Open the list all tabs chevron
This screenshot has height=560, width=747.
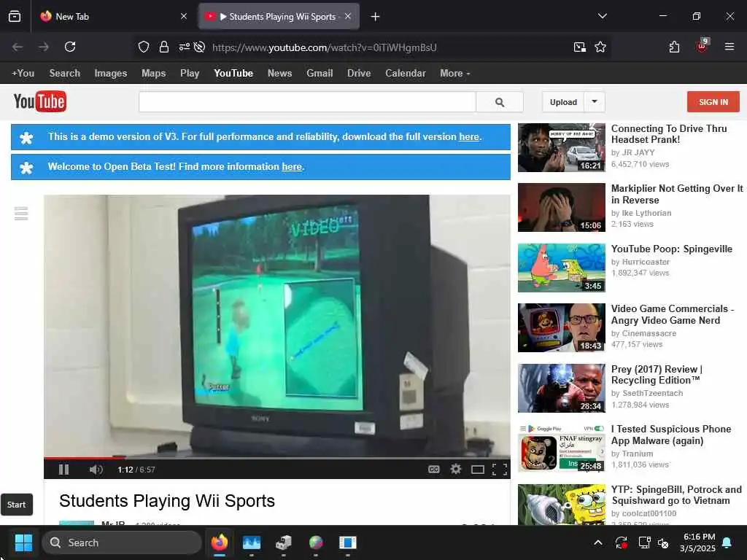pyautogui.click(x=602, y=16)
